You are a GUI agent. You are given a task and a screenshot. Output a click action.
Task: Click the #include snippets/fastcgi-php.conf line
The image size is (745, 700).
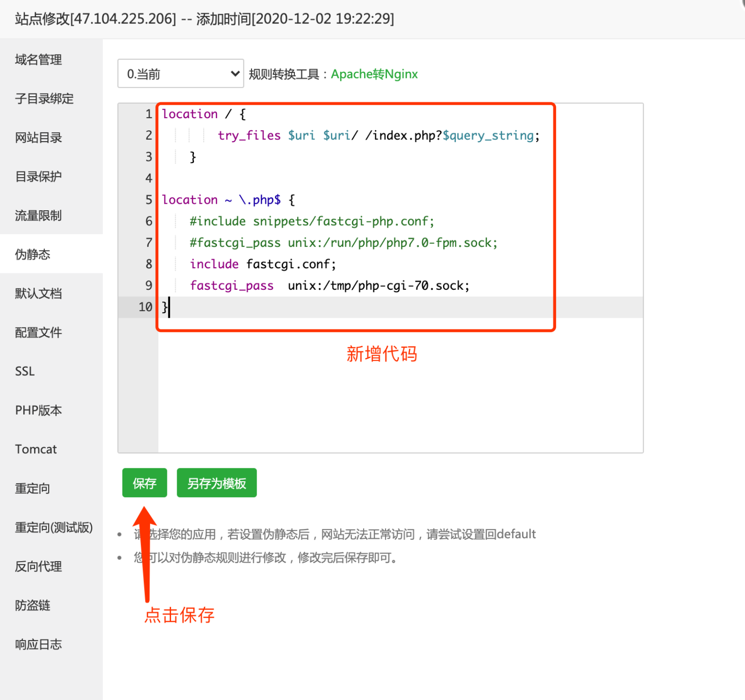tap(312, 221)
